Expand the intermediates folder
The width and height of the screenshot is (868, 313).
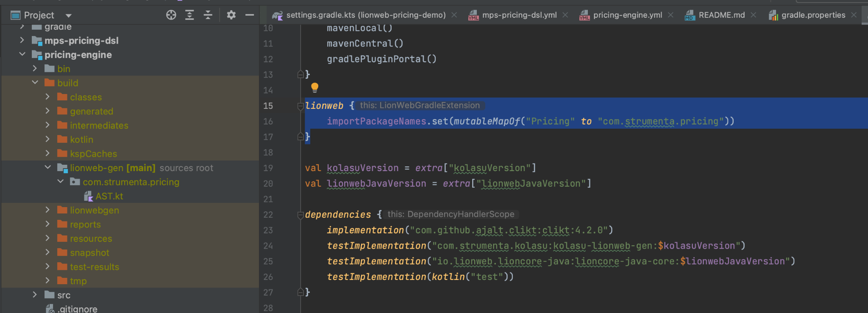(47, 125)
